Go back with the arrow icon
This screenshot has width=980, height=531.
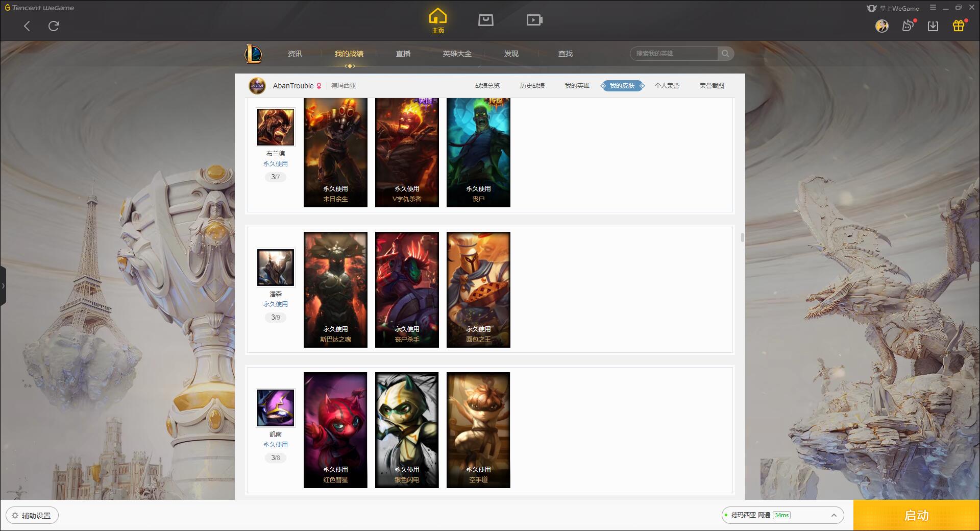(27, 26)
